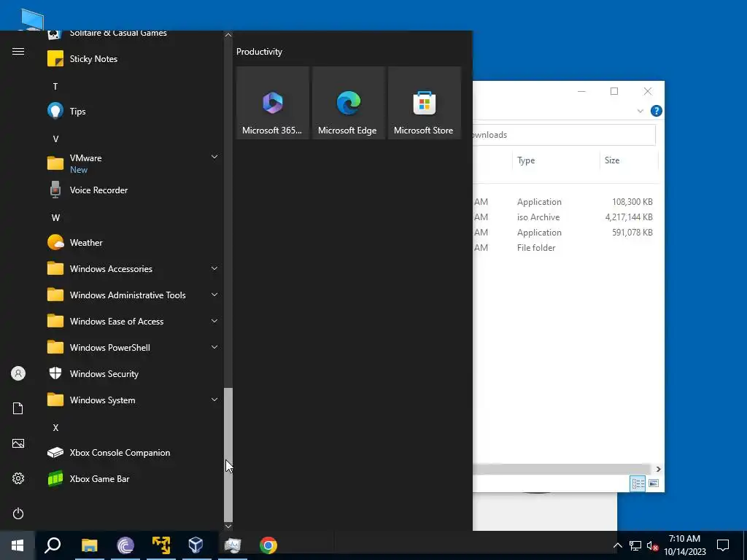This screenshot has height=560, width=747.
Task: Click the letter W section header
Action: 55,217
